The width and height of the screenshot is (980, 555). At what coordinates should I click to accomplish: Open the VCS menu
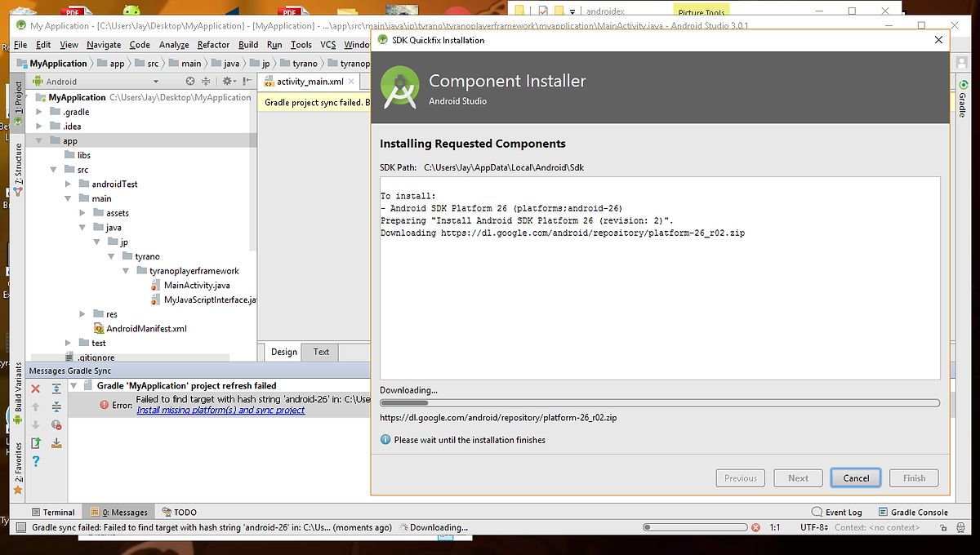pos(327,45)
